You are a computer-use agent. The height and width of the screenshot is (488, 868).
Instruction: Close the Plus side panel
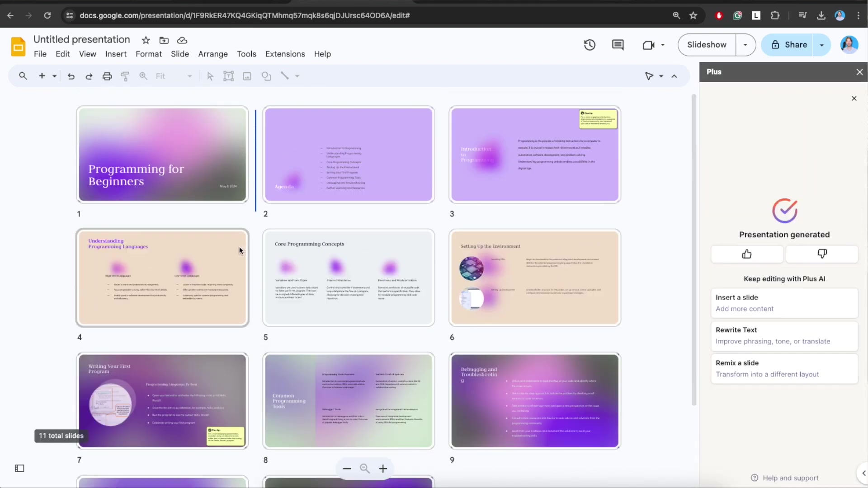(x=859, y=72)
